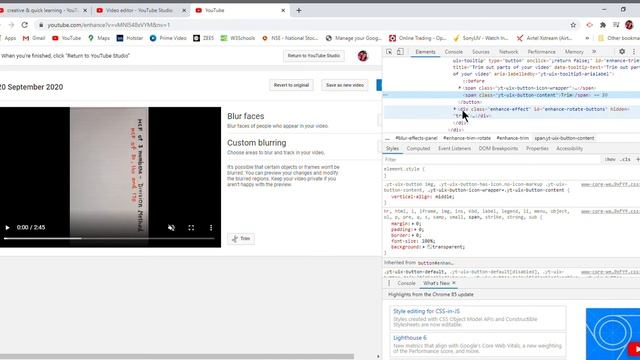The image size is (640, 360).
Task: Click the Trim button with scissors
Action: 241,238
